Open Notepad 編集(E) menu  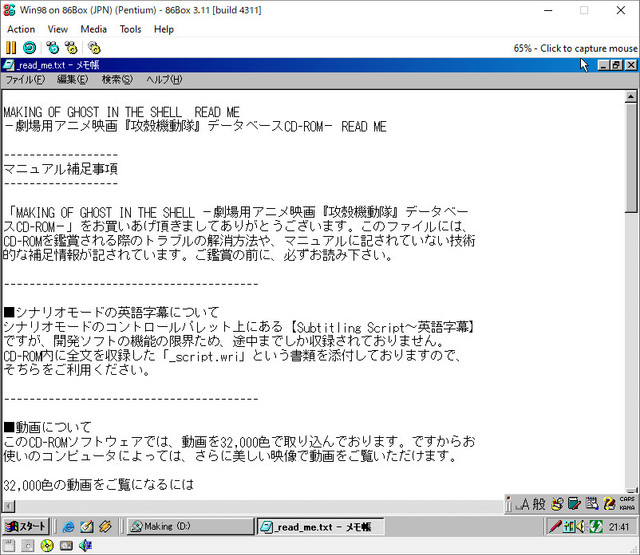[72, 80]
